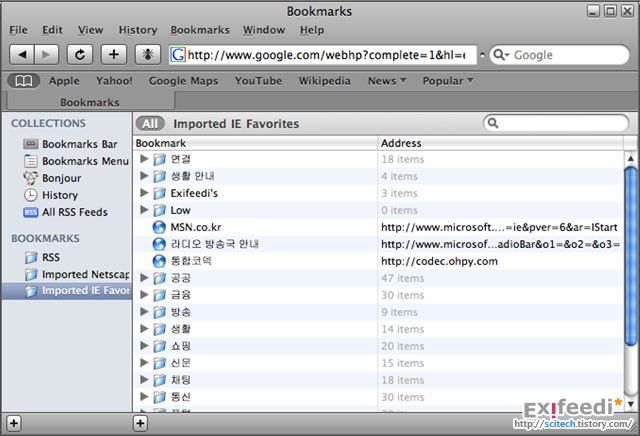This screenshot has height=436, width=640.
Task: Click the magnifier icon in Google search field
Action: coord(500,55)
